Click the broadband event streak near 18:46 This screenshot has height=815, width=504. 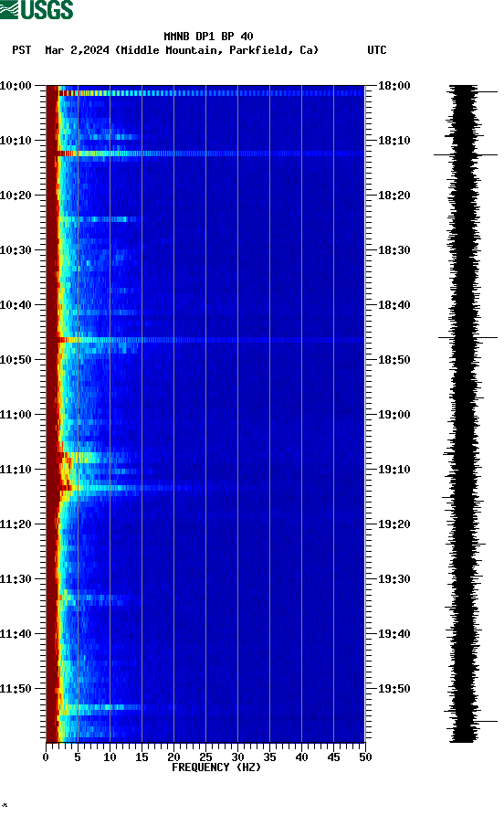(210, 340)
